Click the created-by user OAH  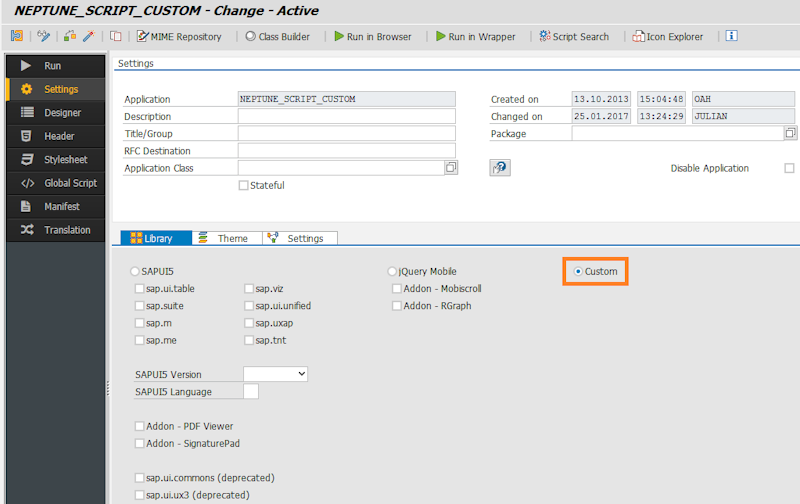coord(743,99)
